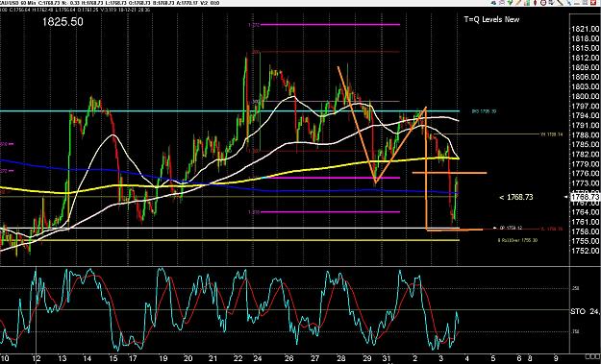This screenshot has height=364, width=601.
Task: Click the green checkmark icon in toolbar
Action: click(511, 3)
